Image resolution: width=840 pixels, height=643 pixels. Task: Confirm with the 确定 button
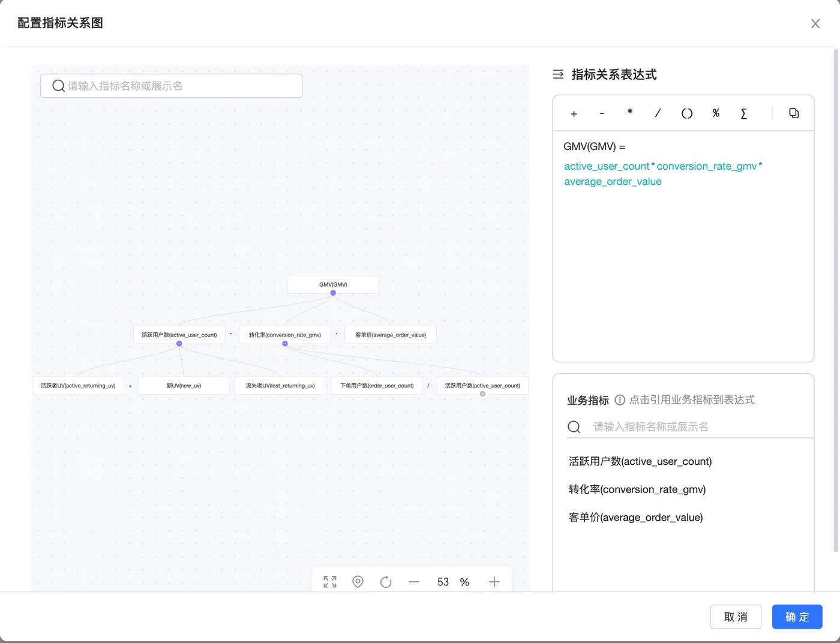(797, 617)
